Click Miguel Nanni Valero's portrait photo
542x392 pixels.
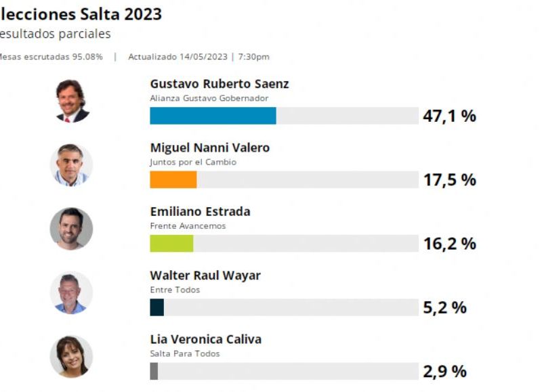72,165
